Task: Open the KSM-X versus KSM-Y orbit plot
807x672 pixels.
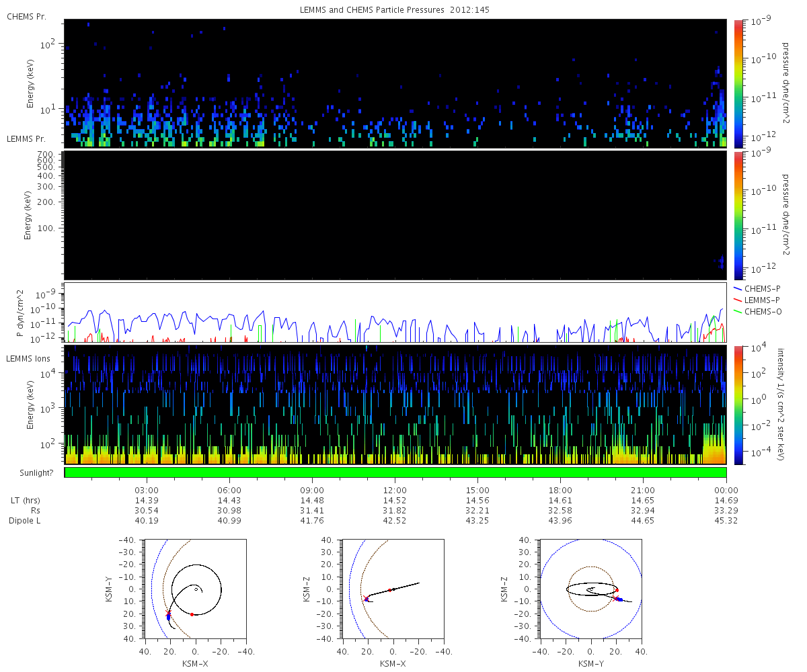Action: click(x=195, y=589)
